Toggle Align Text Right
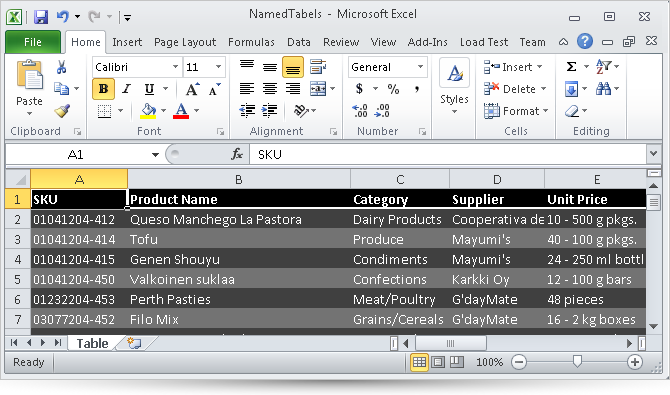The image size is (670, 395). tap(293, 89)
